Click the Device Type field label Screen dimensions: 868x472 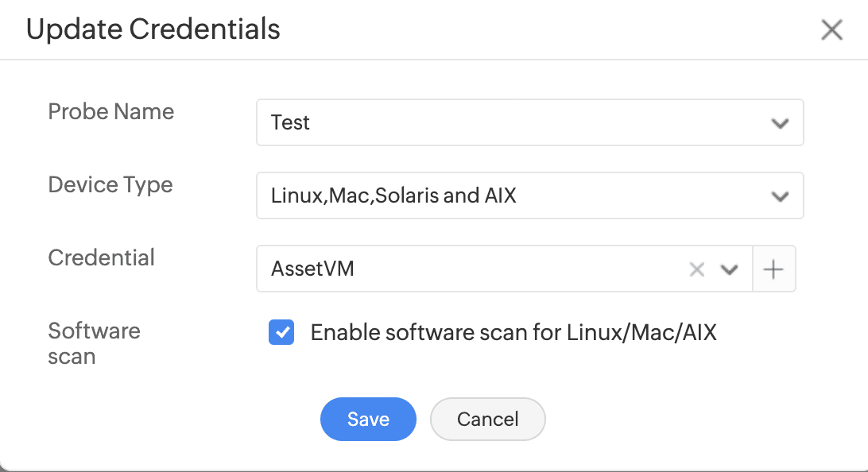coord(110,185)
